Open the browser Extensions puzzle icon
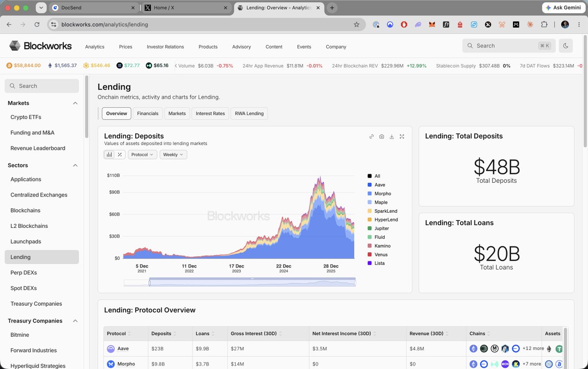Image resolution: width=588 pixels, height=369 pixels. click(x=544, y=25)
